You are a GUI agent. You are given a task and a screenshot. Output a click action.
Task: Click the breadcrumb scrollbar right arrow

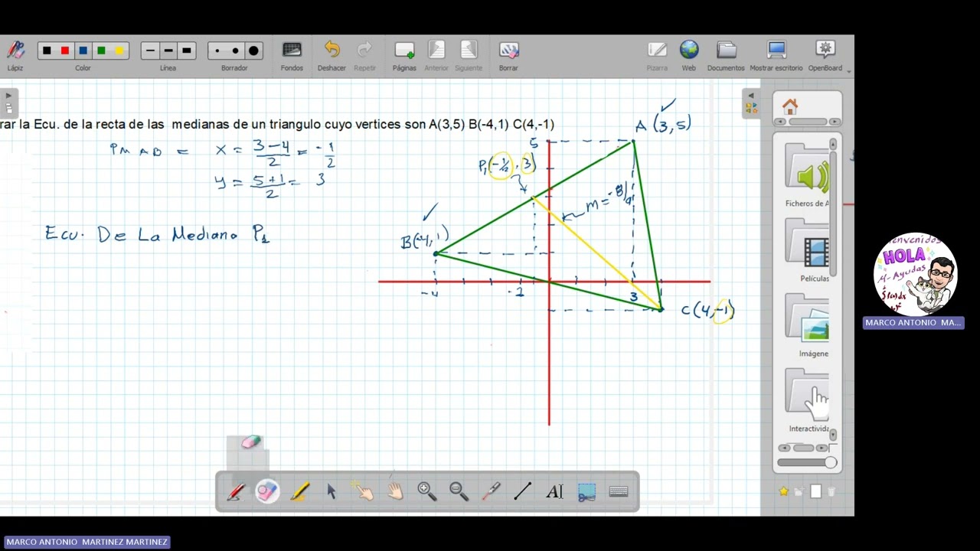tap(835, 122)
